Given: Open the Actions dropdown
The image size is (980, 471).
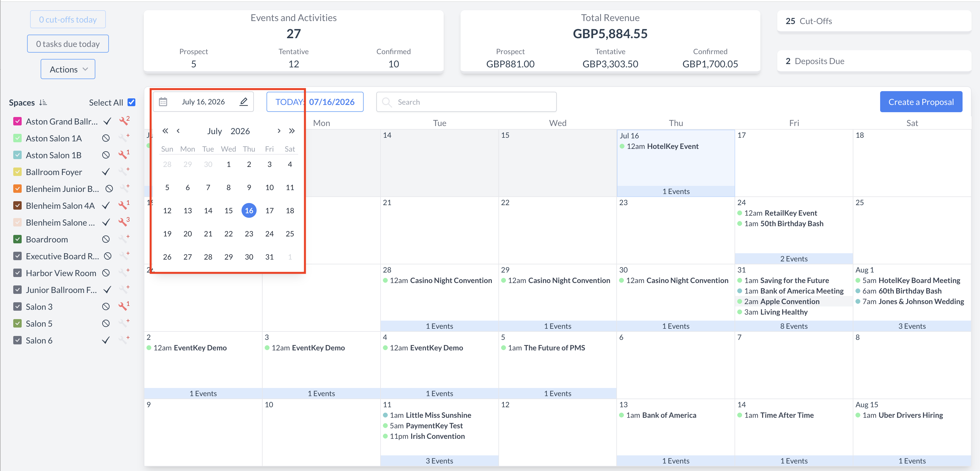Looking at the screenshot, I should 68,69.
